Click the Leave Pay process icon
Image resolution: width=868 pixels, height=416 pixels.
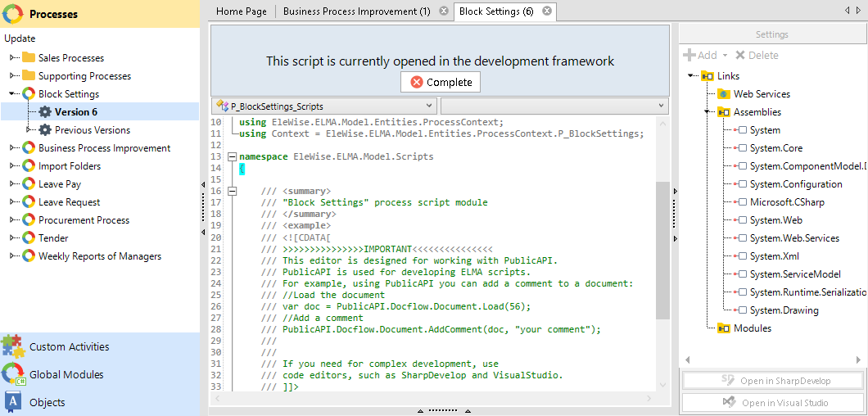[x=29, y=184]
